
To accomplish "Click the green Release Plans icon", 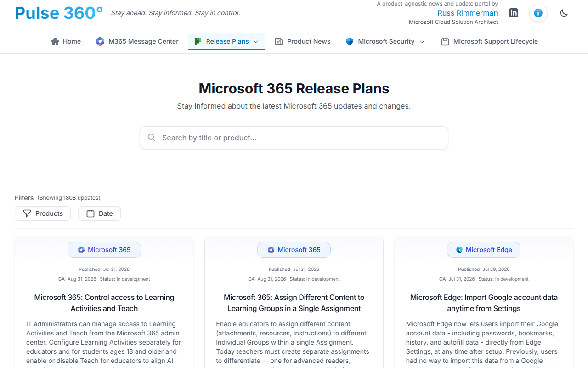I will [198, 41].
